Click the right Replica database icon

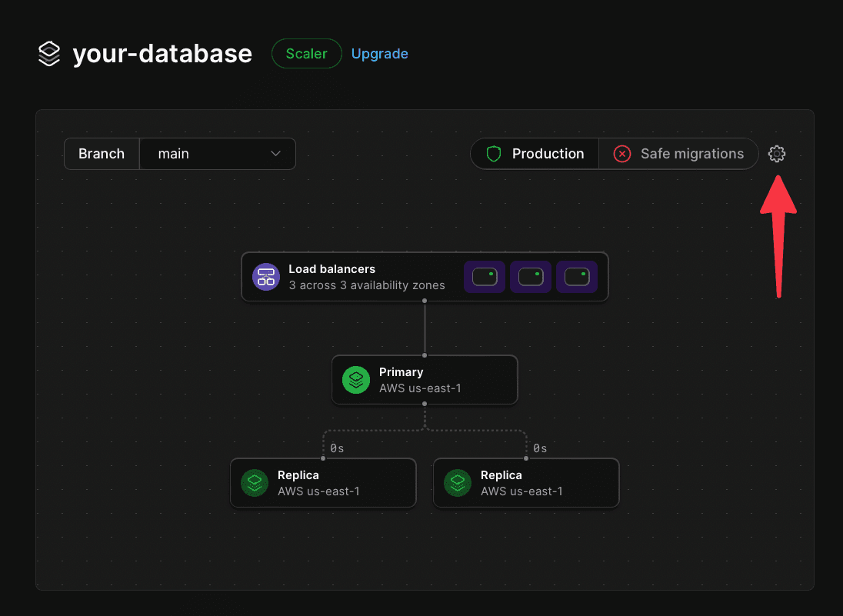pos(458,483)
